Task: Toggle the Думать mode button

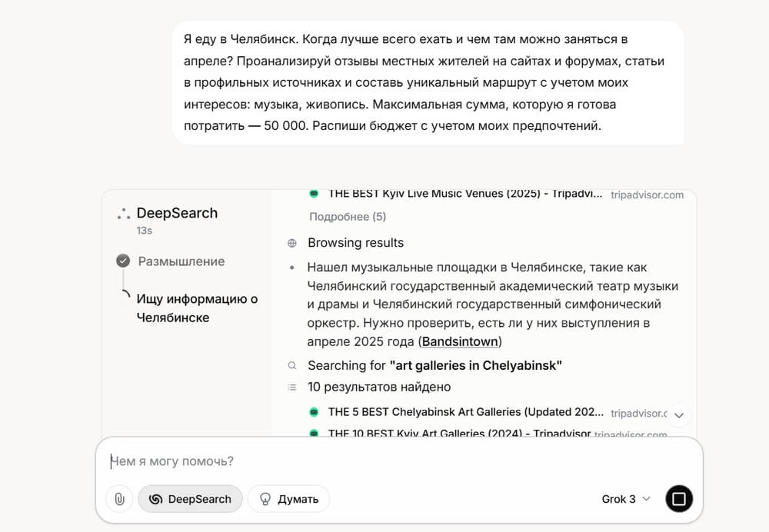Action: [288, 499]
